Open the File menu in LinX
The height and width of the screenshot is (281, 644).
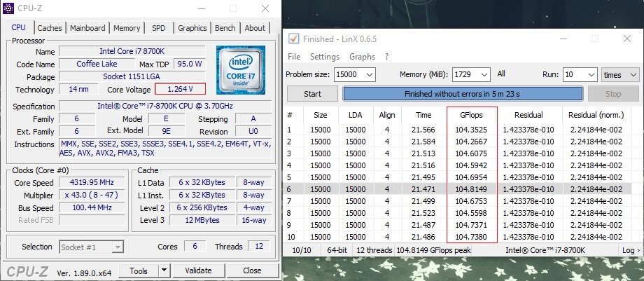click(294, 56)
